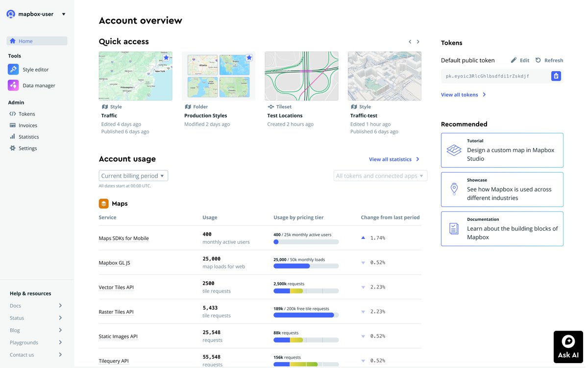Screen dimensions: 588x368
Task: Expand the Contact us chevron
Action: click(x=60, y=355)
